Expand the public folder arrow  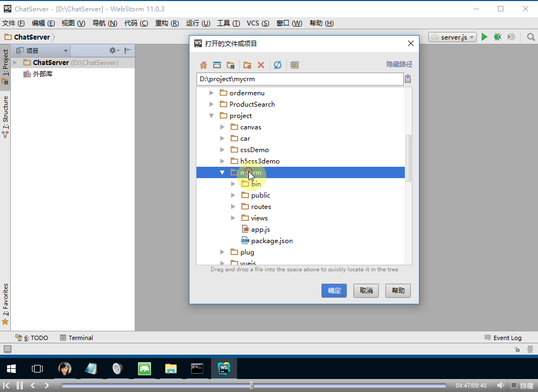click(x=233, y=195)
